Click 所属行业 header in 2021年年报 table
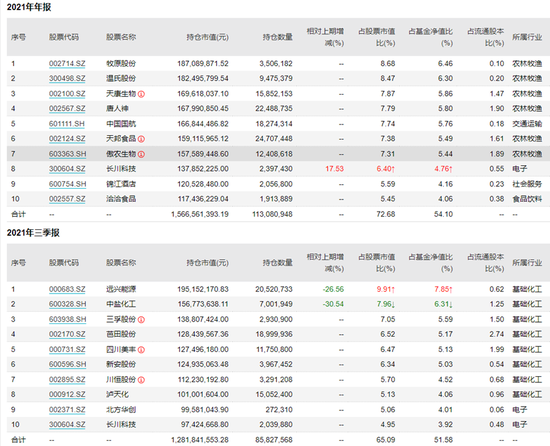This screenshot has height=446, width=550. point(527,37)
